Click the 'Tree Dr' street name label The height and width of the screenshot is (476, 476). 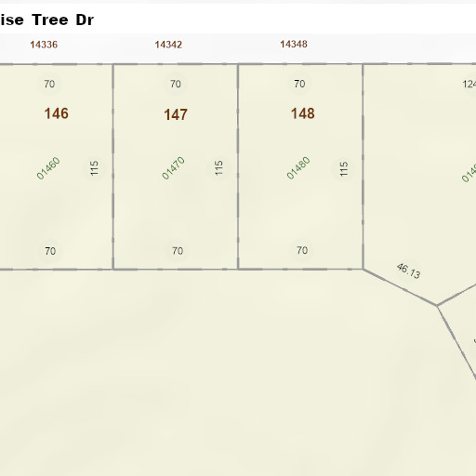62,20
